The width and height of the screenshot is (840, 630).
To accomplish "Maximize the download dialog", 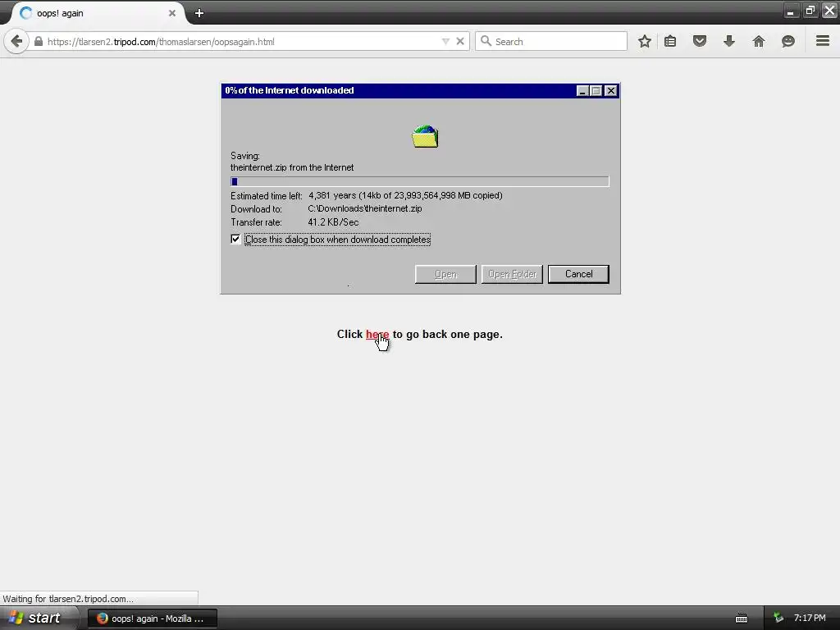I will 596,90.
